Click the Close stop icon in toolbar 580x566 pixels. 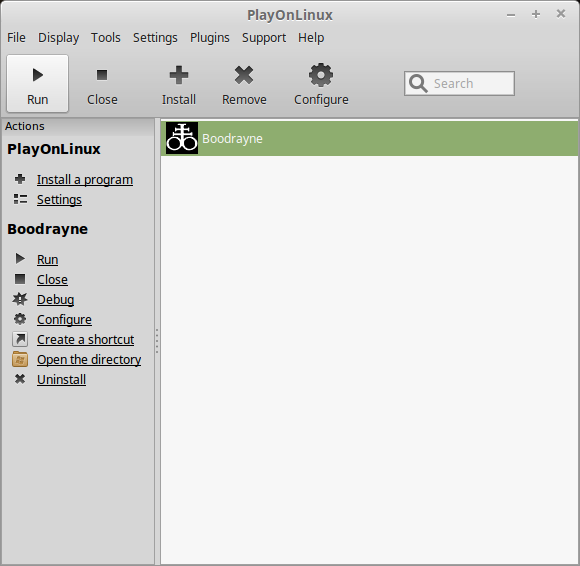pos(102,75)
